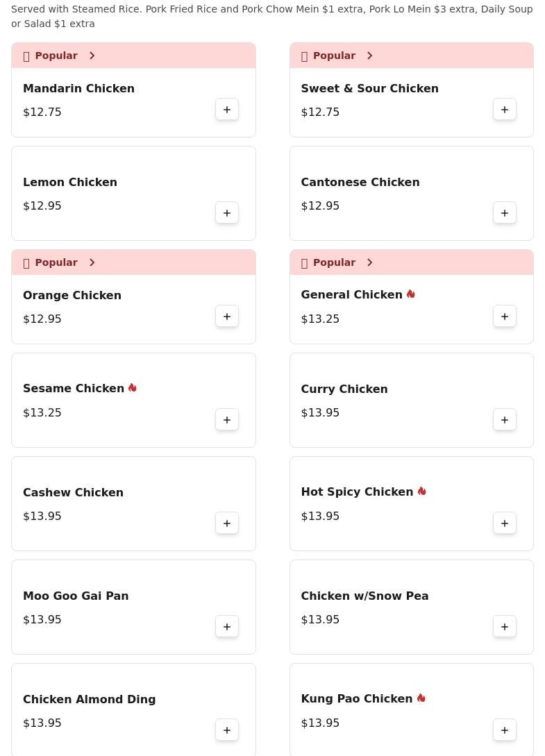Click the spicy flame icon beside Sesame Chicken
This screenshot has width=545, height=756.
132,387
